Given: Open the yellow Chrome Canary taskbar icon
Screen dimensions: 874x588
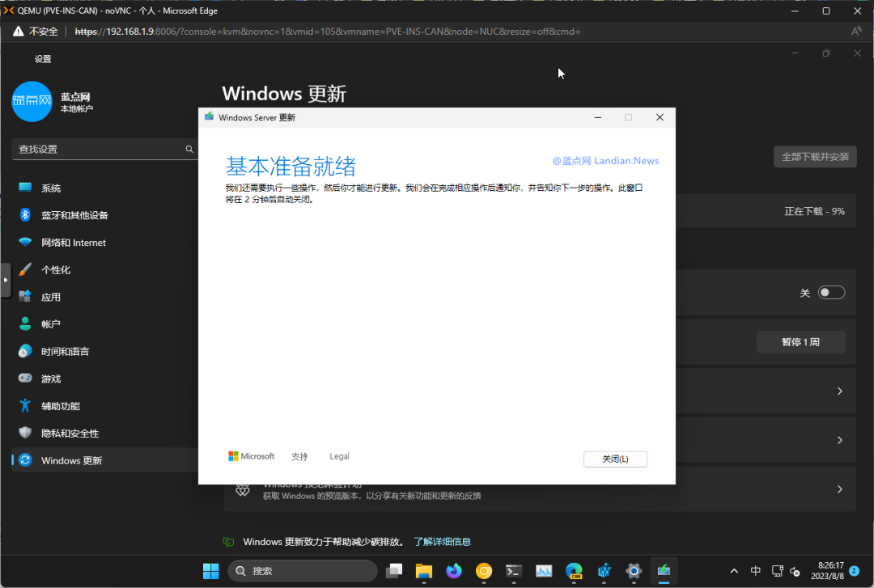Looking at the screenshot, I should click(484, 571).
